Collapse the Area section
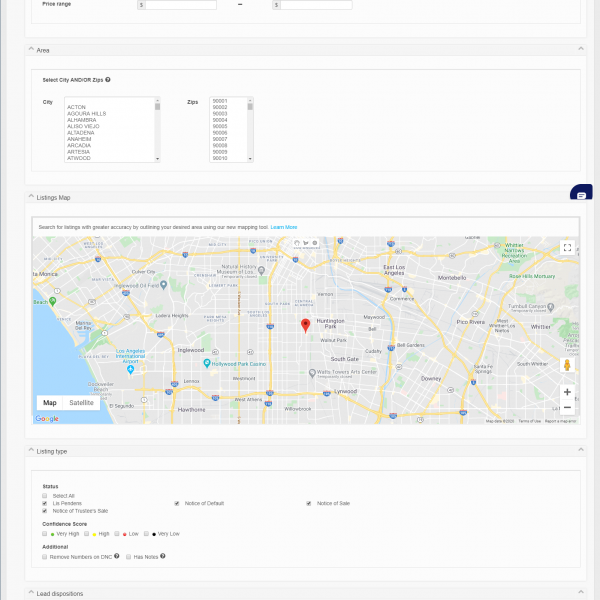Screen dimensions: 600x600 pos(580,49)
